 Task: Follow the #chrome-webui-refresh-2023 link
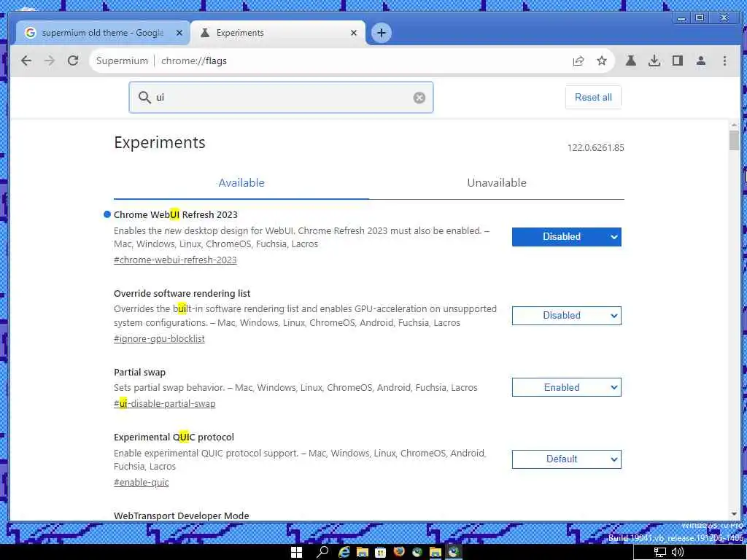[x=175, y=260]
